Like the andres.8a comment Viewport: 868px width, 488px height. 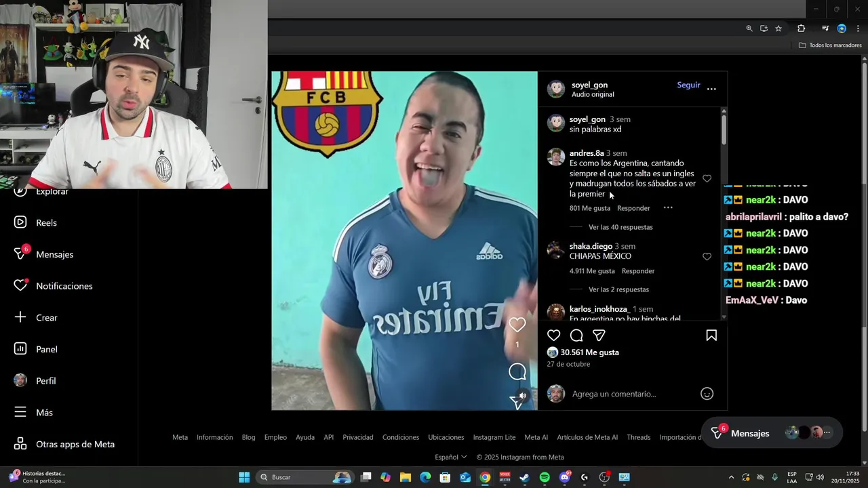707,178
